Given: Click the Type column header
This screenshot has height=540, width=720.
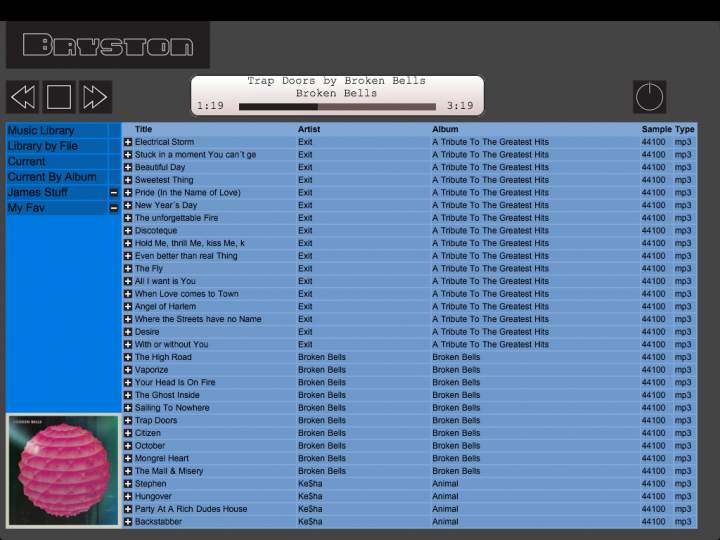Looking at the screenshot, I should (684, 129).
